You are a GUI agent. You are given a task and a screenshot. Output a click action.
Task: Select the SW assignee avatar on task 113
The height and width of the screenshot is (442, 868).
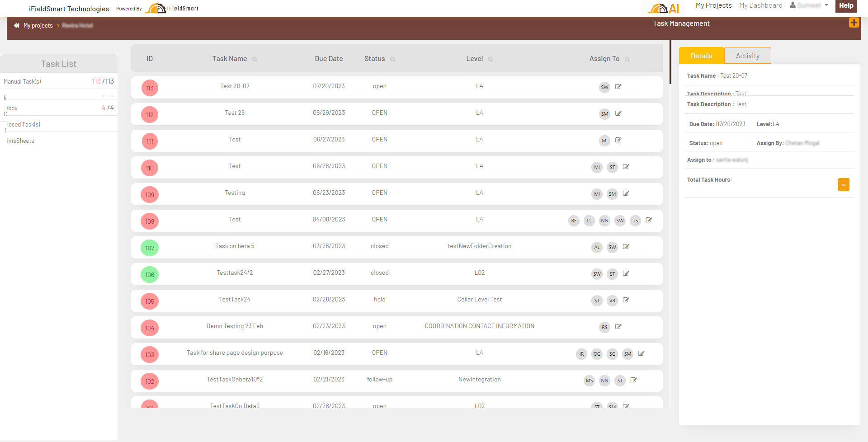pyautogui.click(x=604, y=87)
